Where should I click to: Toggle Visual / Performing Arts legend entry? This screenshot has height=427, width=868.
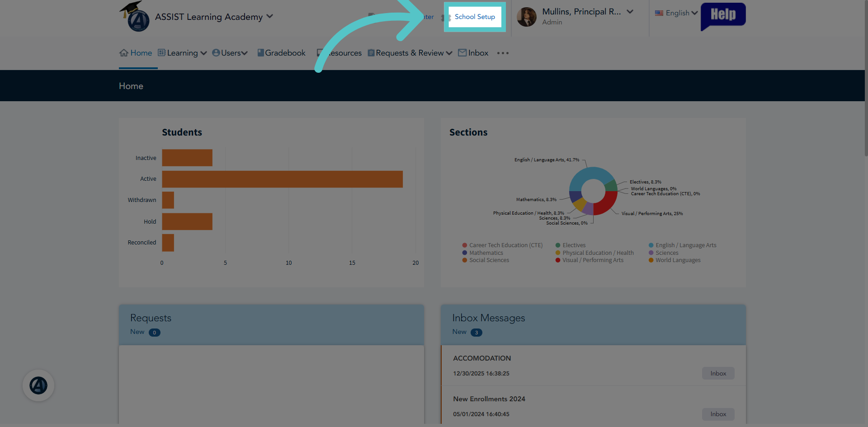coord(590,260)
